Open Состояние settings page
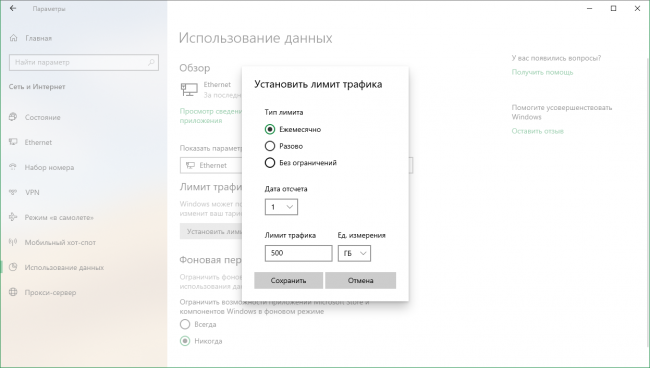The image size is (650, 368). [x=42, y=117]
